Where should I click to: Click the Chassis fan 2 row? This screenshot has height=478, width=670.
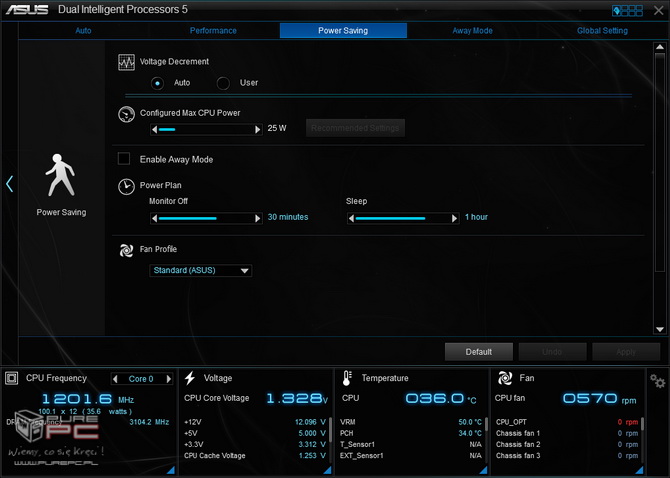567,445
